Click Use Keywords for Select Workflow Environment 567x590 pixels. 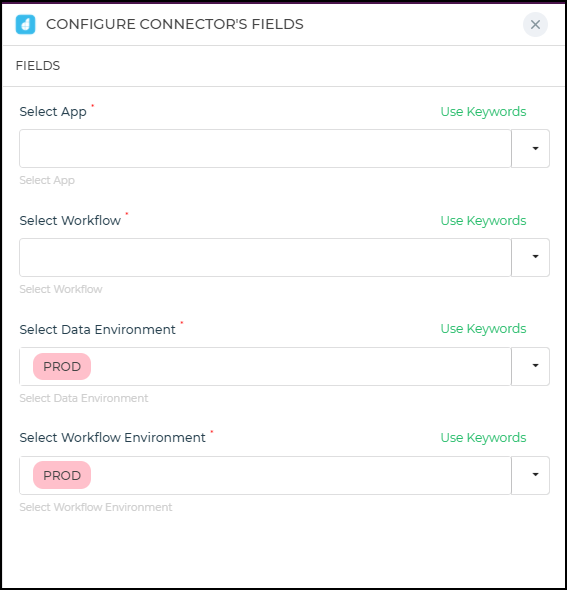(483, 438)
